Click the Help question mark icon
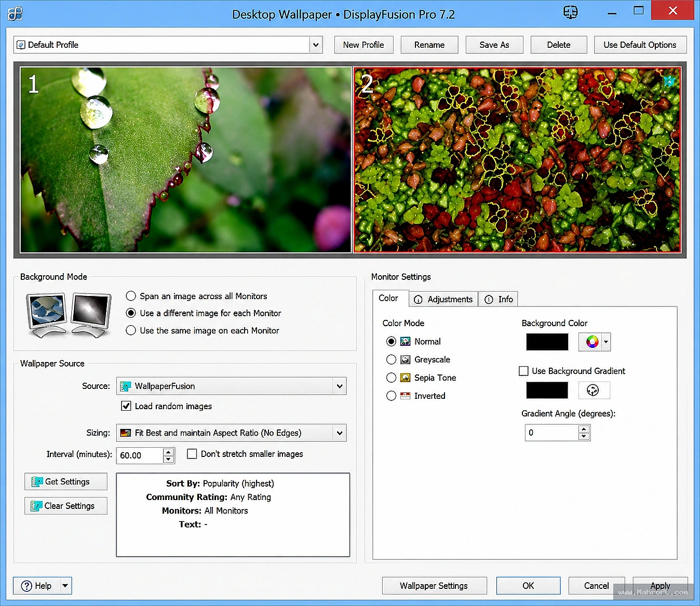 pyautogui.click(x=26, y=586)
